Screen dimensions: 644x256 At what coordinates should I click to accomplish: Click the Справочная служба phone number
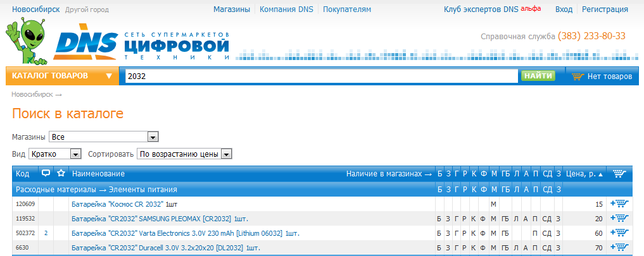tap(591, 36)
